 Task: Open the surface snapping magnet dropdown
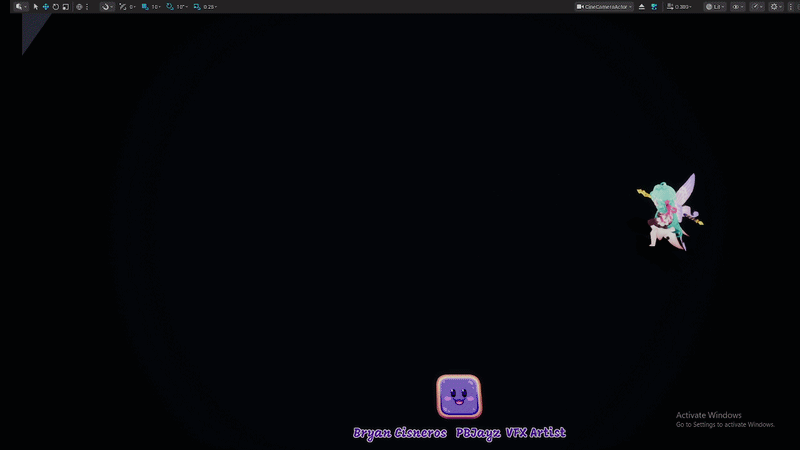click(x=107, y=7)
